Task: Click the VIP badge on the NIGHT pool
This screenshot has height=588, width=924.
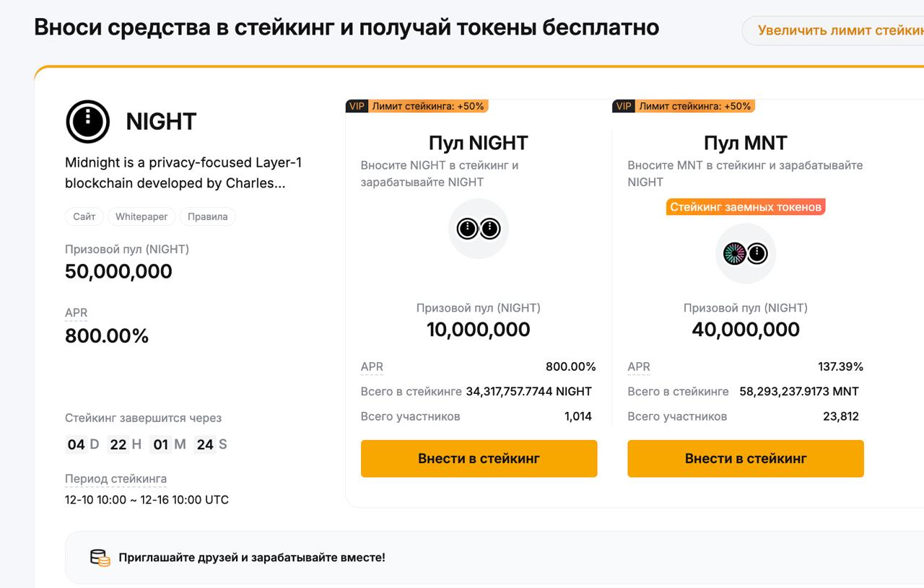Action: pos(357,105)
